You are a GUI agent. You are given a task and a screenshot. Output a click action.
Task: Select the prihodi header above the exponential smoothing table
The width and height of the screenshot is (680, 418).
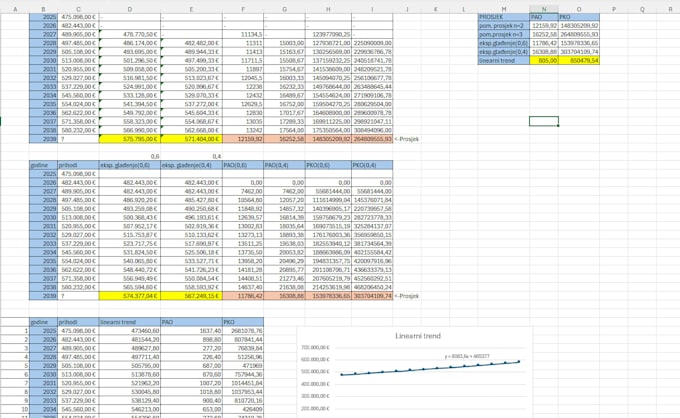[78, 165]
